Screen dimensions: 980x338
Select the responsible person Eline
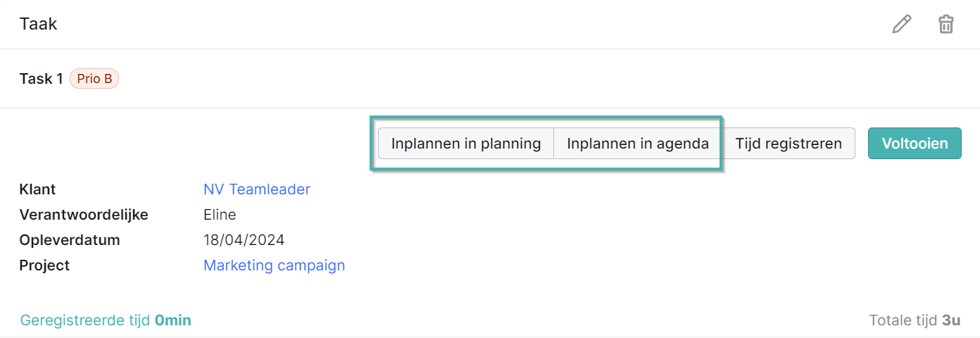220,215
